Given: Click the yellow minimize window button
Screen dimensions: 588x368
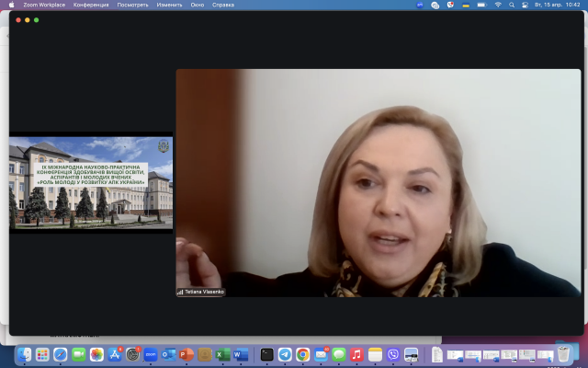Looking at the screenshot, I should [28, 20].
